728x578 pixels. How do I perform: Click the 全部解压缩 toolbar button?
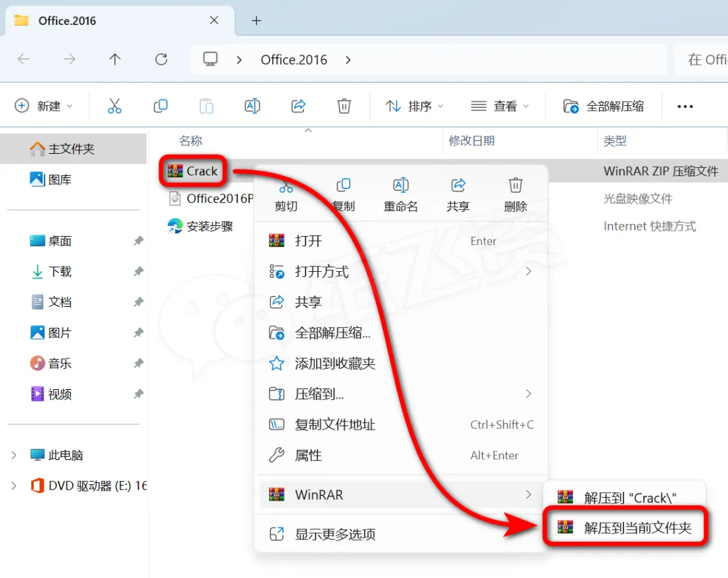(603, 106)
